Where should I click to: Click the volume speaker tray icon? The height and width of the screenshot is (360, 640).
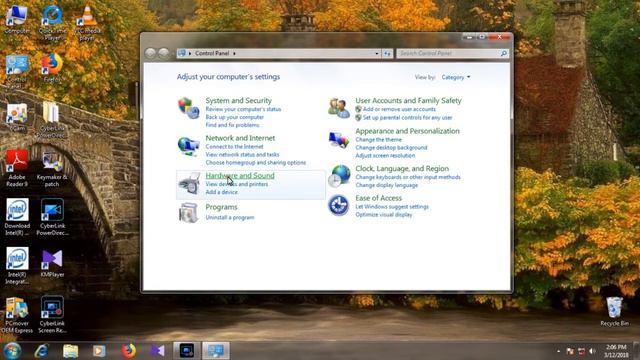pos(592,351)
